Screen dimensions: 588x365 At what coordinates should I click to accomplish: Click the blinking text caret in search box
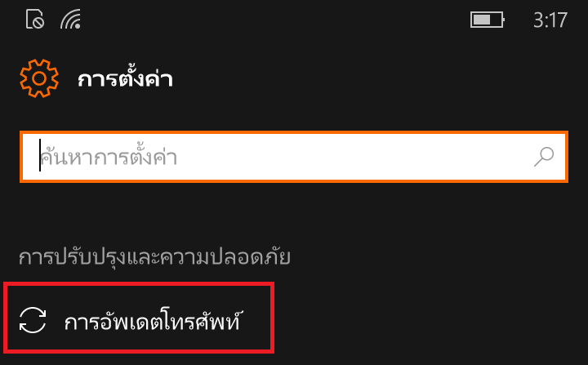pos(40,155)
